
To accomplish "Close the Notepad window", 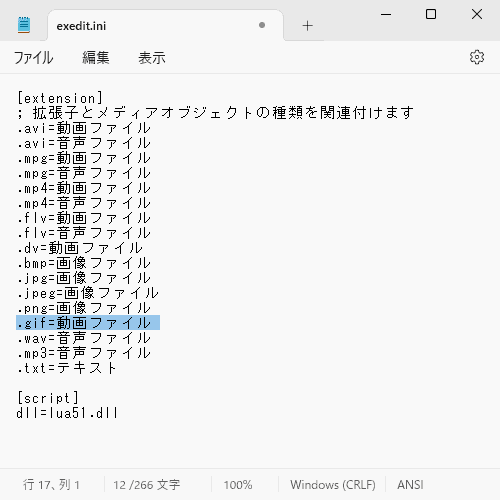I will pyautogui.click(x=477, y=14).
